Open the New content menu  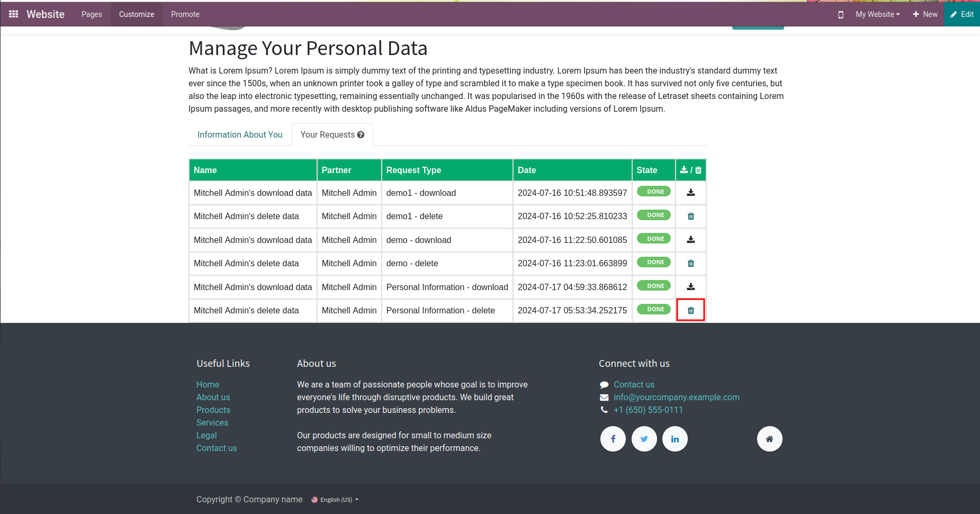[925, 14]
